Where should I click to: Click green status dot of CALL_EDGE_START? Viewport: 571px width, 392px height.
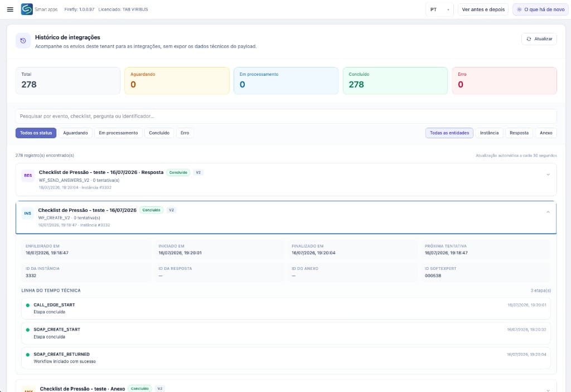click(28, 306)
